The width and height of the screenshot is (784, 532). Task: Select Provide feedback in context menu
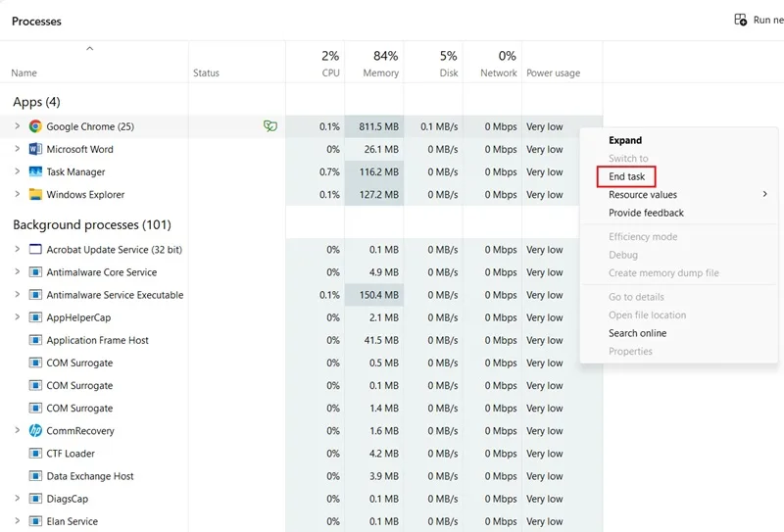646,213
